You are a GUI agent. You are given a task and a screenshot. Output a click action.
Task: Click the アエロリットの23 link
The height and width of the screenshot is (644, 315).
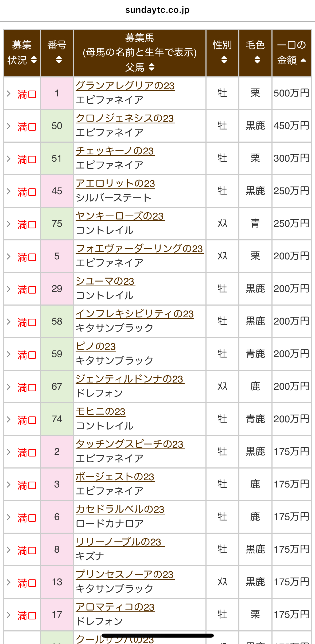115,184
